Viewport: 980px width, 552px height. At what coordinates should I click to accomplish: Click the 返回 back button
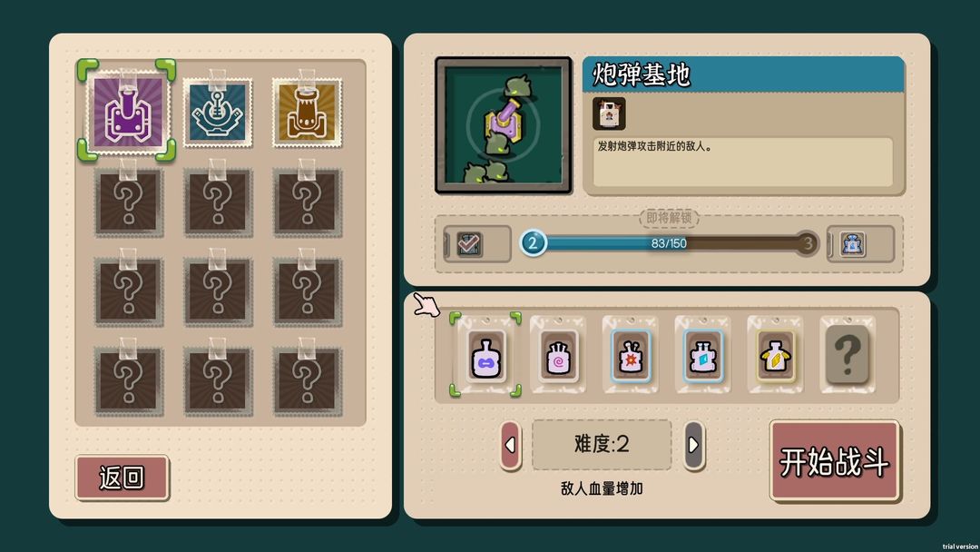click(x=122, y=478)
